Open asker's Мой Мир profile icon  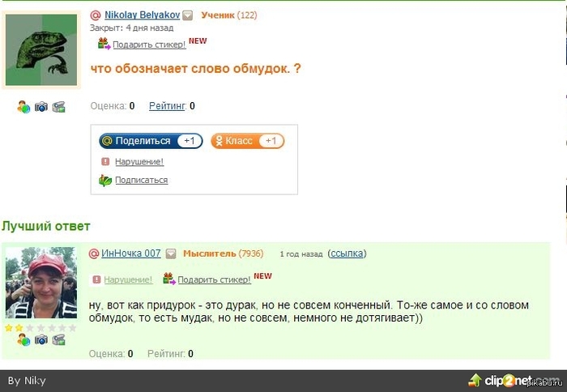[x=23, y=107]
